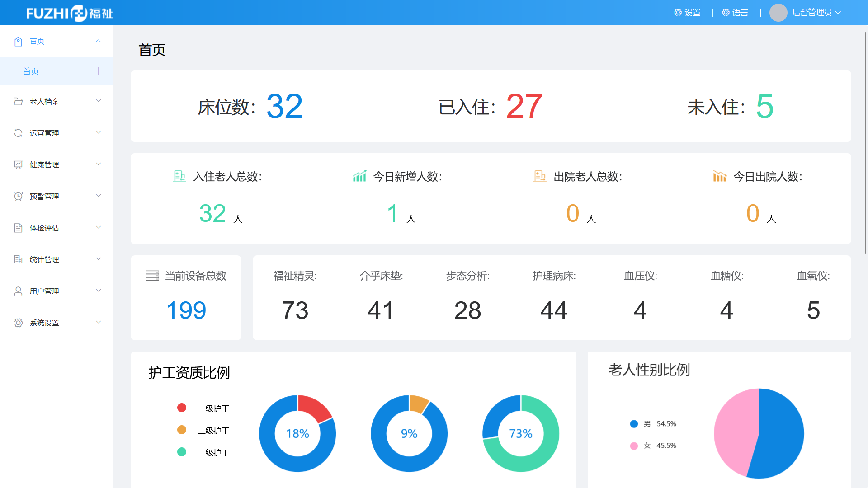Click the 护理病床 count 44
The height and width of the screenshot is (488, 868).
click(x=554, y=310)
